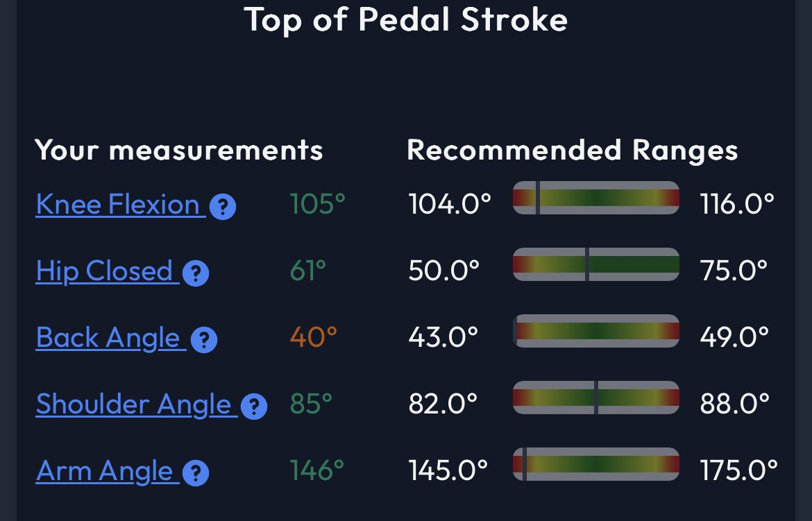The image size is (812, 521).
Task: Click the Arm Angle recommended range bar
Action: (595, 464)
